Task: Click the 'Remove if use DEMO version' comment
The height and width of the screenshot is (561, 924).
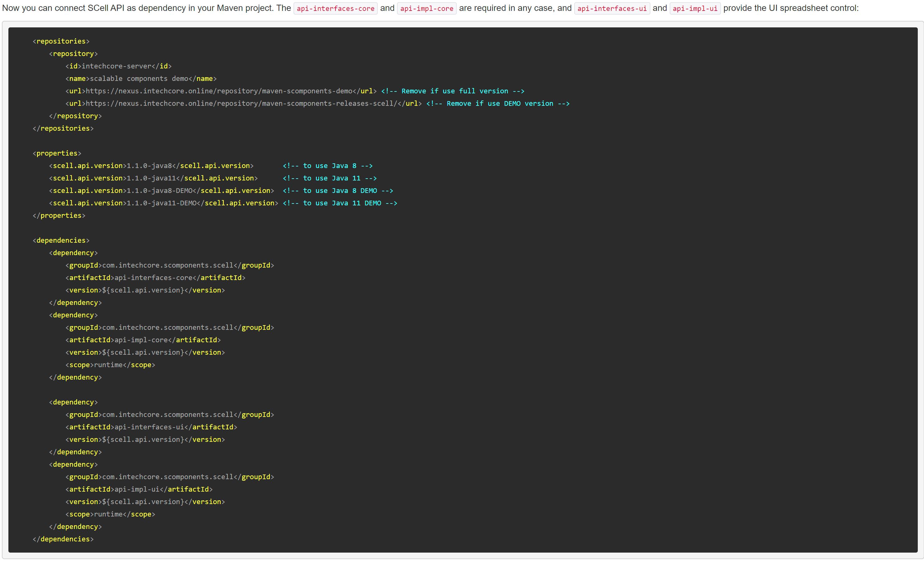Action: 498,104
